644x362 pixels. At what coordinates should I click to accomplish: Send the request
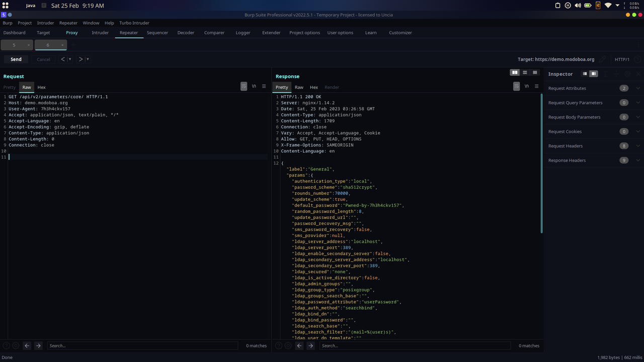point(16,59)
